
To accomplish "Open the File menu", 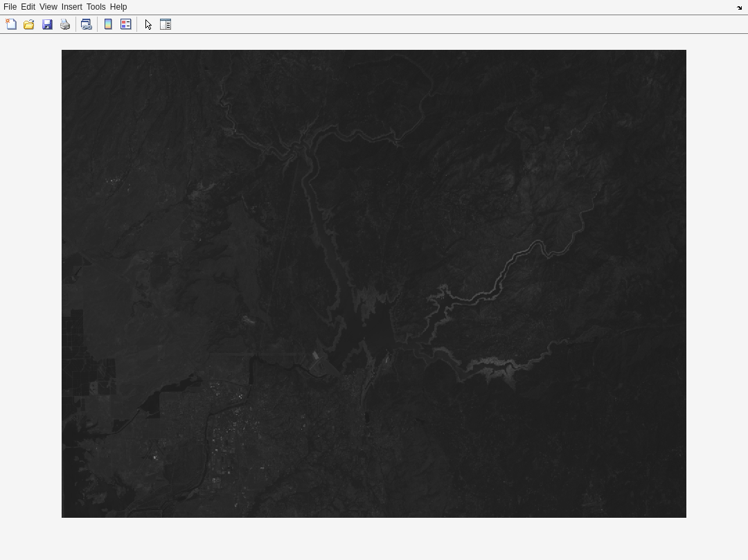I will pyautogui.click(x=10, y=7).
